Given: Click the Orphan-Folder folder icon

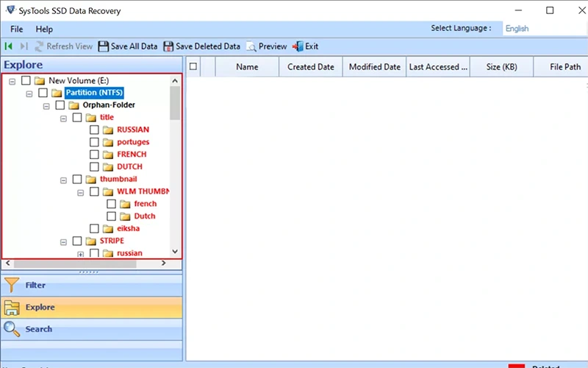Looking at the screenshot, I should click(x=74, y=105).
